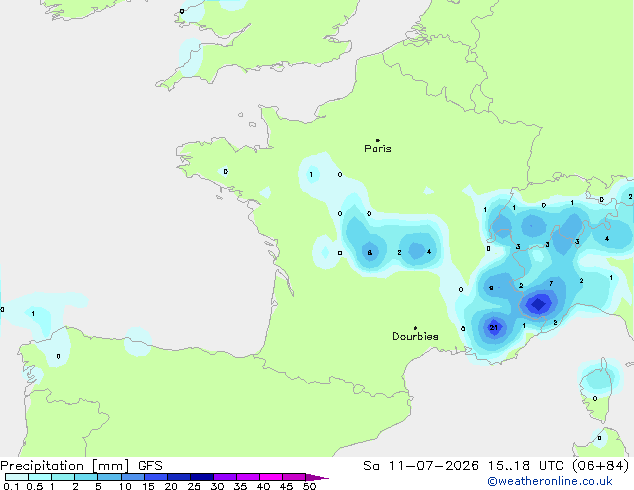Click the legend scale label 25

194,486
